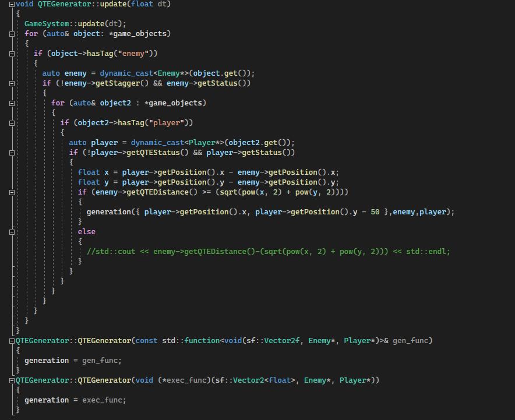The height and width of the screenshot is (420, 515).
Task: Collapse the if hasTag("enemy") block
Action: (x=12, y=54)
